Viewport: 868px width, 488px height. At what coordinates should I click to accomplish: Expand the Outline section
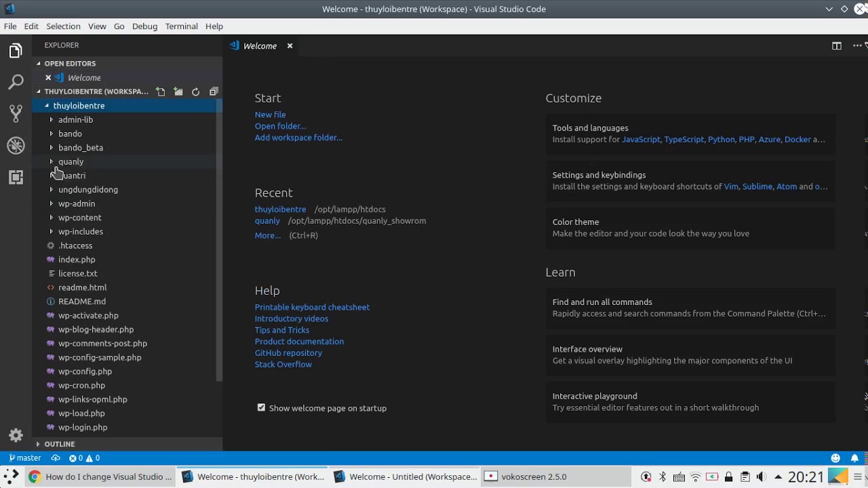[127, 444]
